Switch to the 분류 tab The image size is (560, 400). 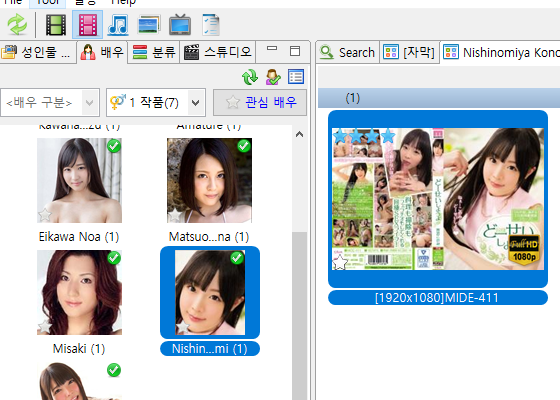click(154, 52)
